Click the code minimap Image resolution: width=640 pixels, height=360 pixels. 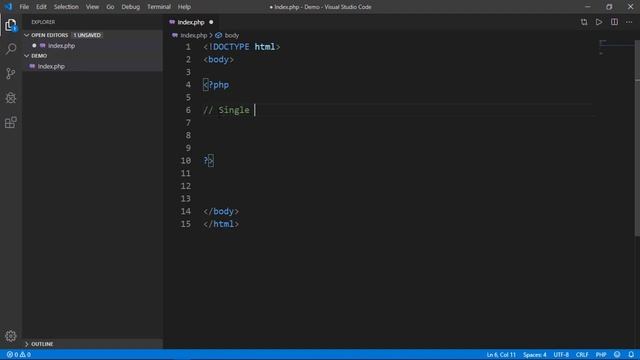[616, 47]
